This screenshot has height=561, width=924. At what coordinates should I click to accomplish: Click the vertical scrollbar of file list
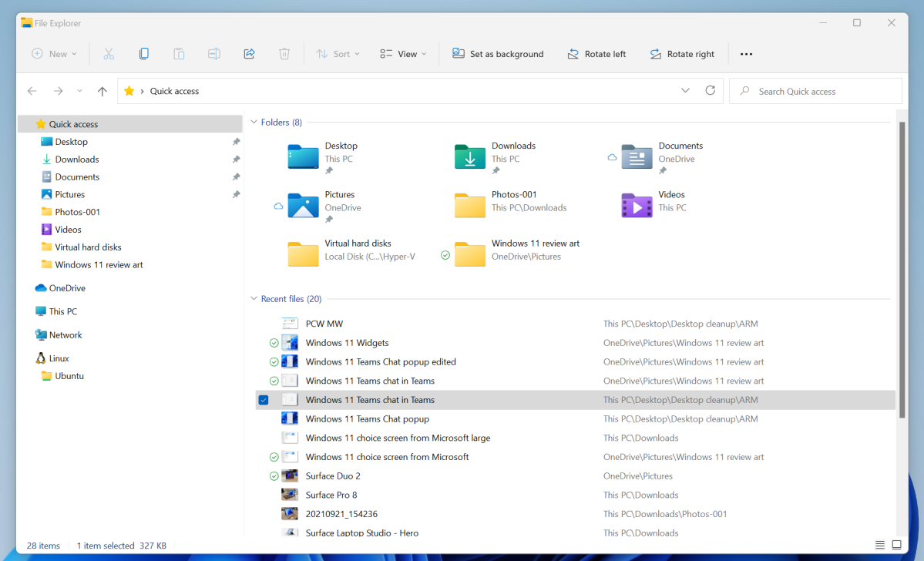pos(902,270)
